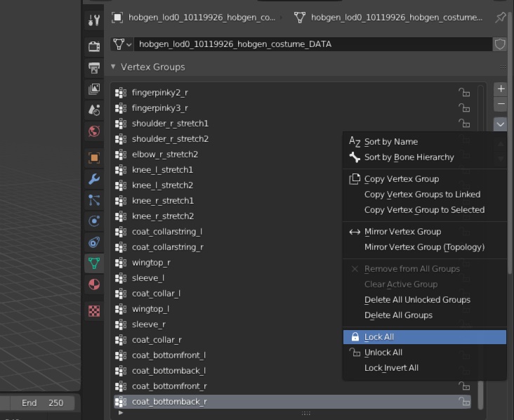The image size is (514, 420).
Task: Collapse the Vertex Groups panel
Action: click(x=114, y=67)
